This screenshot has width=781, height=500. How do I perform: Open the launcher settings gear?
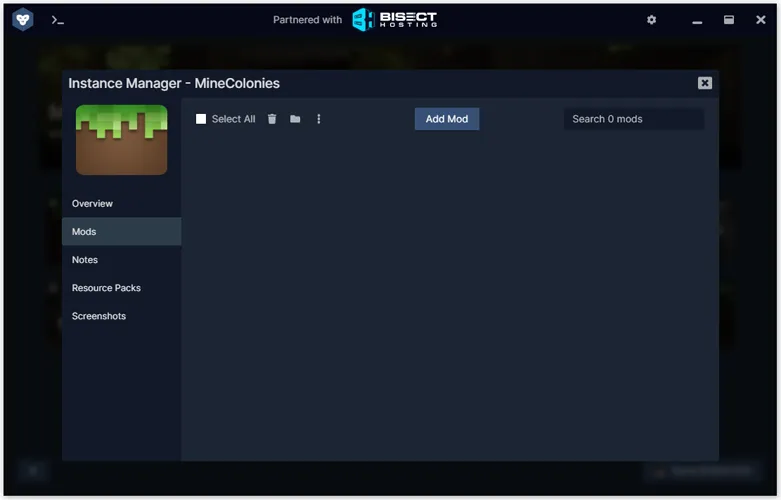click(651, 20)
